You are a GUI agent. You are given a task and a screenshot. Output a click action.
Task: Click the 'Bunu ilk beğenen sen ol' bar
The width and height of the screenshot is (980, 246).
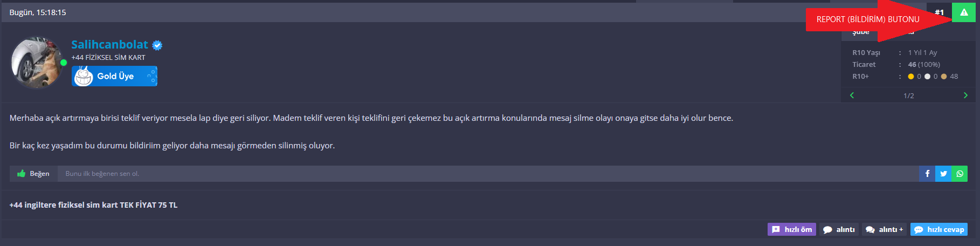pyautogui.click(x=488, y=174)
